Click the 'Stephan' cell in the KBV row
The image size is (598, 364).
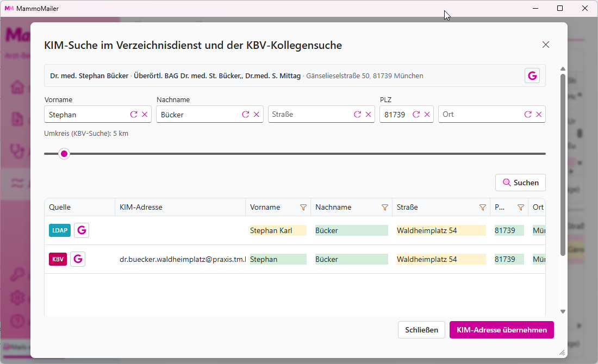click(x=278, y=259)
